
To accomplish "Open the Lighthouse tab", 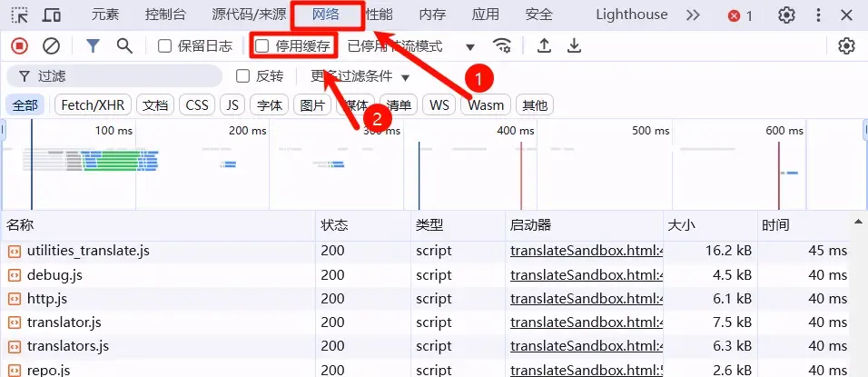I will 632,15.
